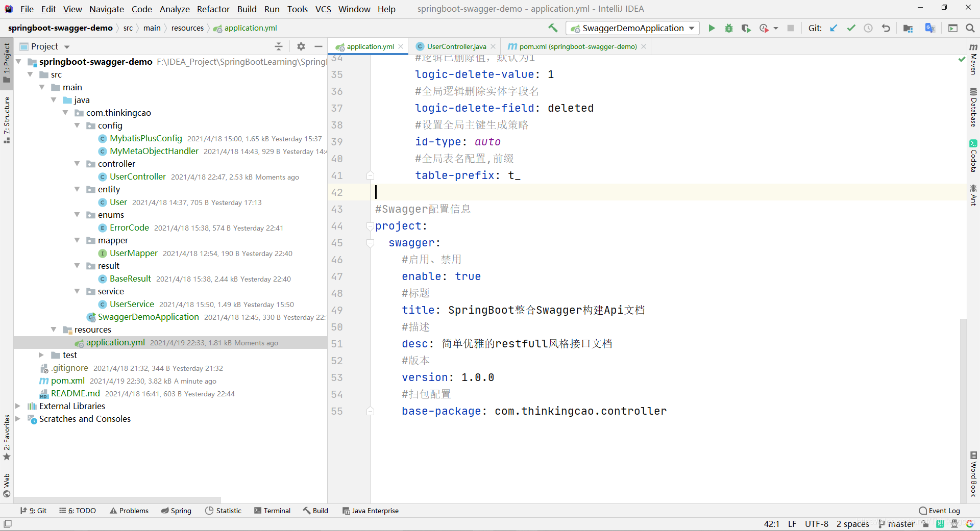Click the Git update project arrow

pos(834,28)
